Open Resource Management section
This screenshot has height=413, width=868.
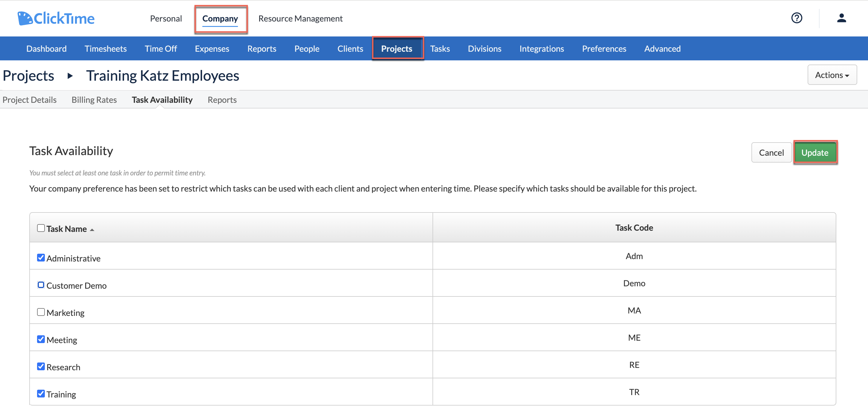pos(300,19)
